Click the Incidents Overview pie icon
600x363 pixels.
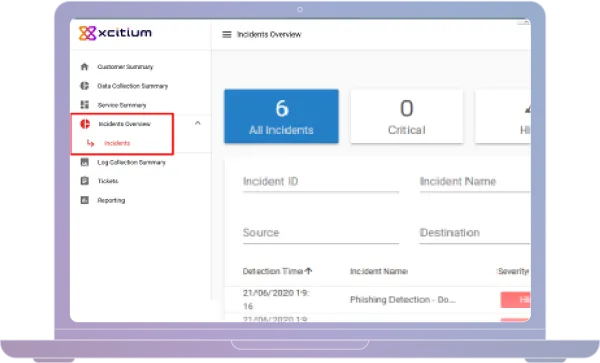pyautogui.click(x=85, y=124)
